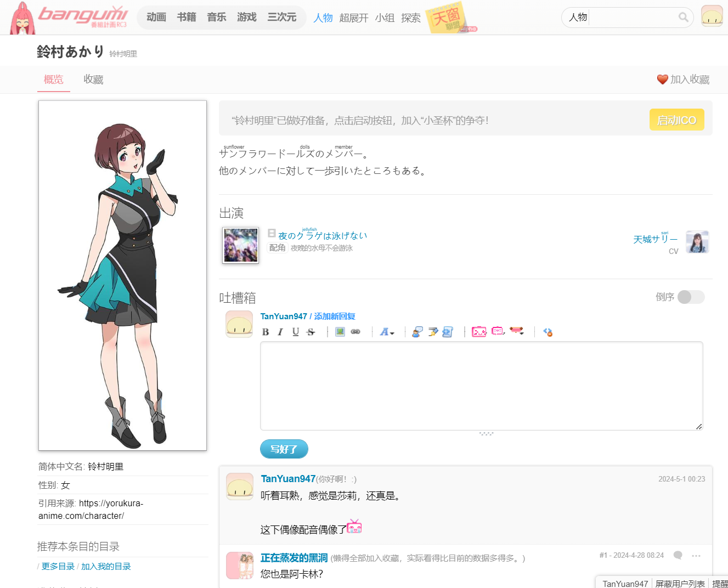Expand the more options ellipsis on comment #1
The image size is (728, 588).
click(x=696, y=556)
